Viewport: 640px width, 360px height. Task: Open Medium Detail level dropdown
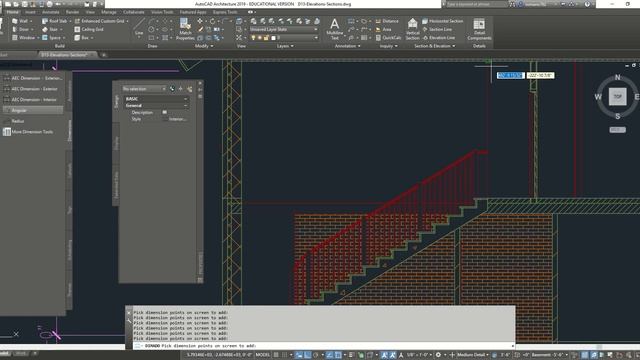472,355
